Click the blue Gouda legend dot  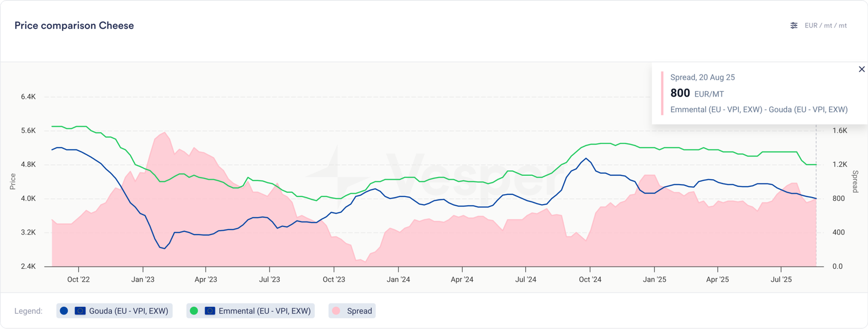tap(64, 311)
